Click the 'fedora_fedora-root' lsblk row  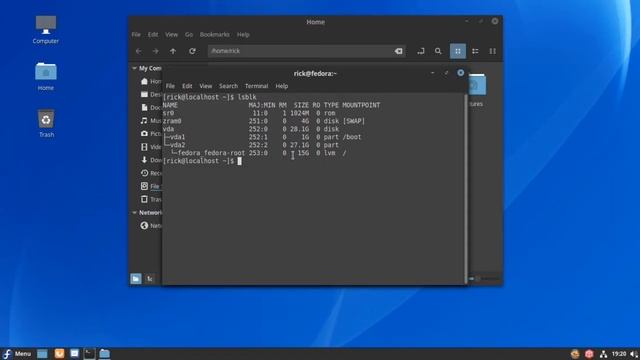point(255,153)
